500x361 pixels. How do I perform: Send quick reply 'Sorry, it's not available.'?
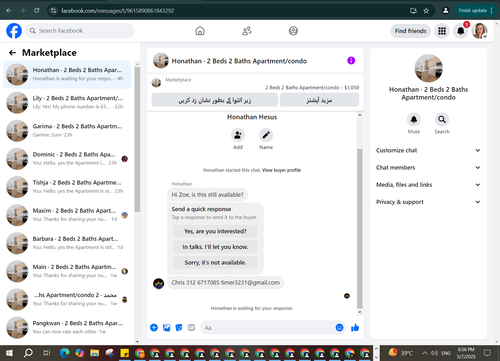(215, 262)
